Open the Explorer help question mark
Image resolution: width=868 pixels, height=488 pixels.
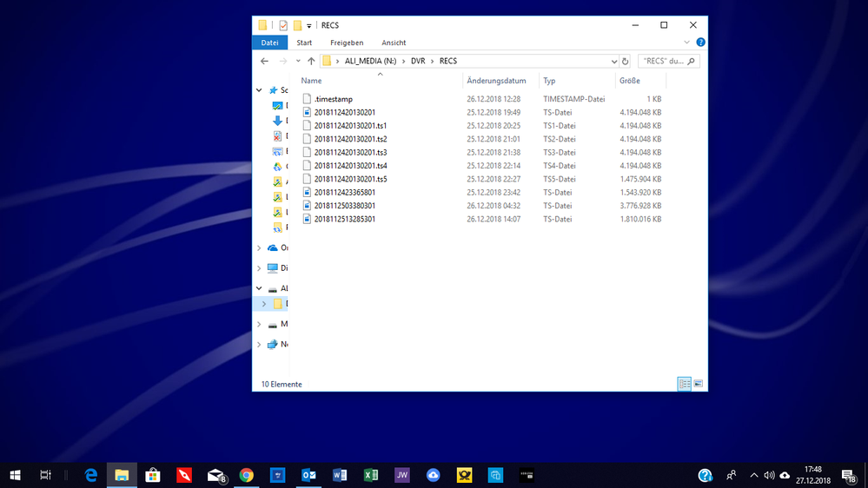tap(700, 43)
